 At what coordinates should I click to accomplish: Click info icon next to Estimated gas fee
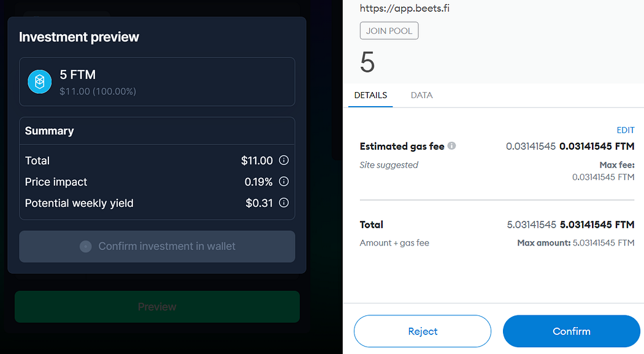coord(451,146)
